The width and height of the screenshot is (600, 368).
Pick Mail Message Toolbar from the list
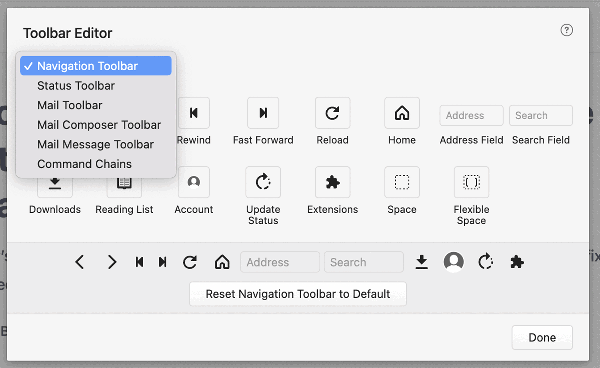click(96, 144)
